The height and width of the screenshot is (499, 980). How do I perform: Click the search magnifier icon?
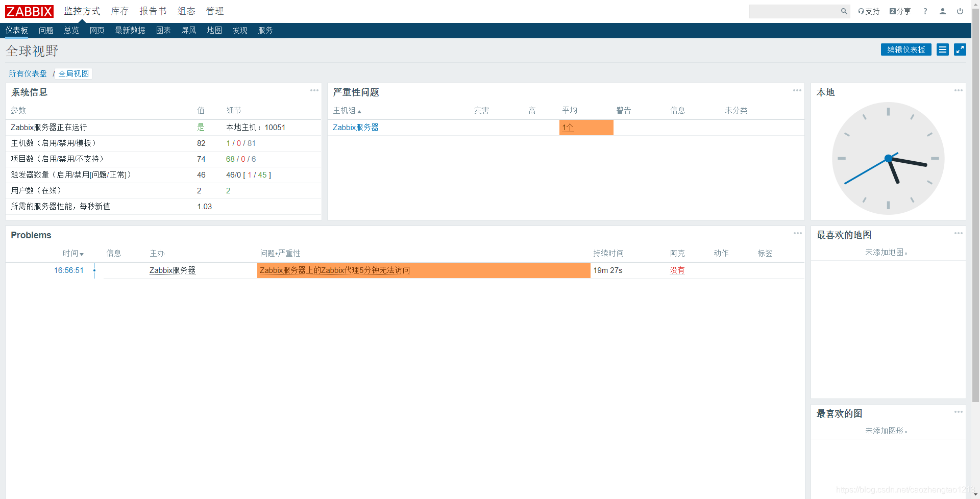[844, 11]
